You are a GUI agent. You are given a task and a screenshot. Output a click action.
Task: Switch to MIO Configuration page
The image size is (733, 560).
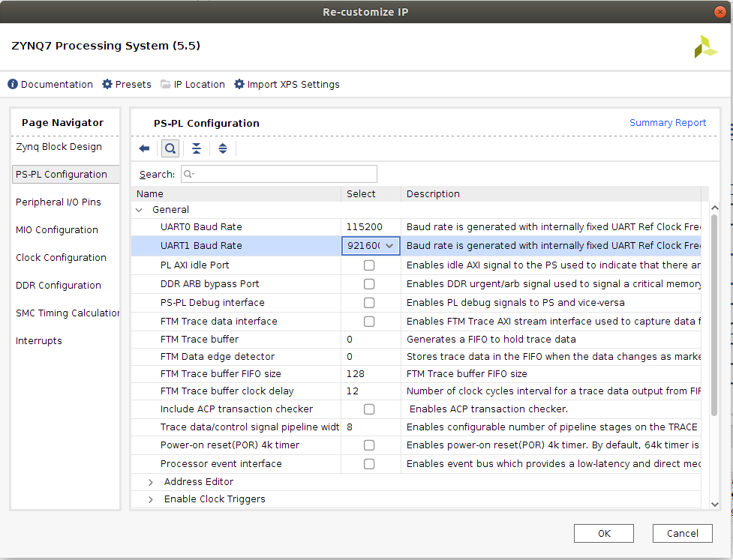(57, 230)
